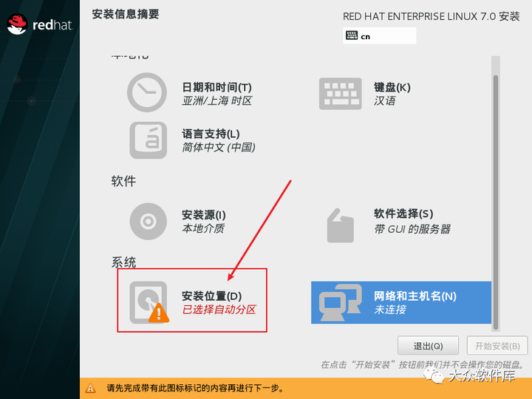
Task: Open 日期和时间(T) settings
Action: (216, 94)
